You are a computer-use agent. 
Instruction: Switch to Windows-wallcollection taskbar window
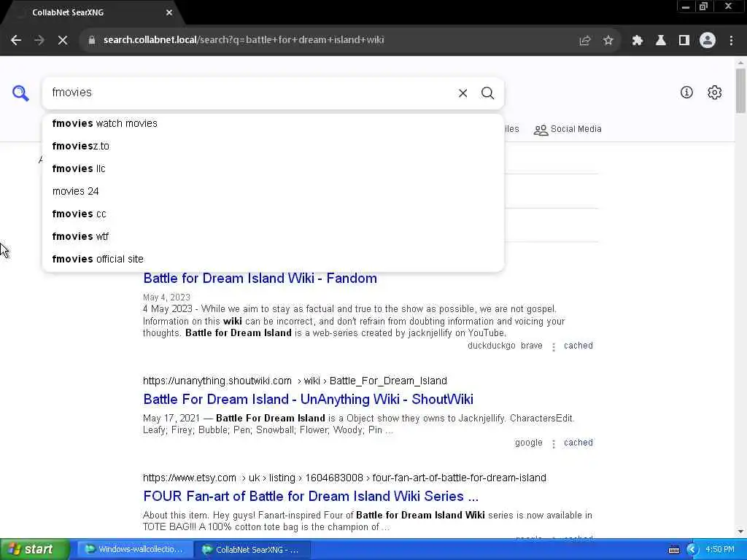point(134,550)
